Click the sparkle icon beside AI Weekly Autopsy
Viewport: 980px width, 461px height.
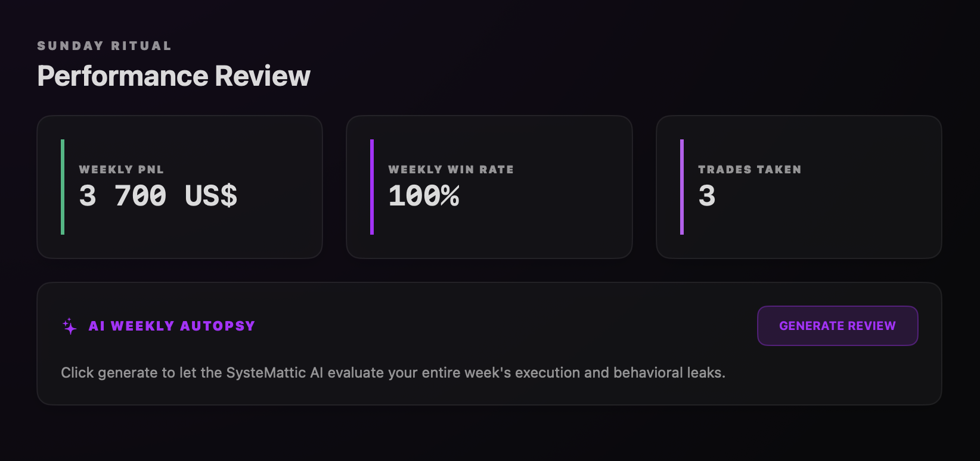tap(70, 326)
